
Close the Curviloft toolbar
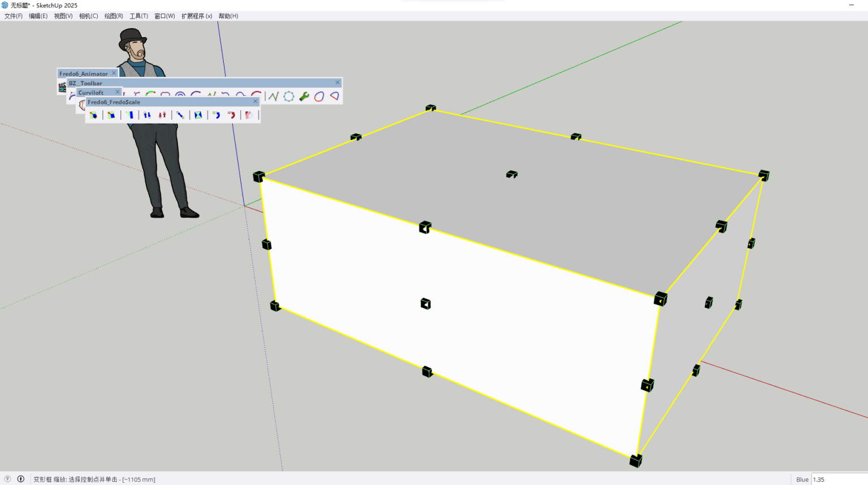(118, 91)
